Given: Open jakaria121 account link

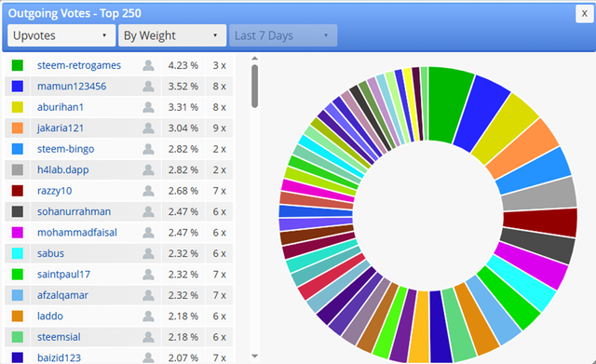Looking at the screenshot, I should point(61,128).
